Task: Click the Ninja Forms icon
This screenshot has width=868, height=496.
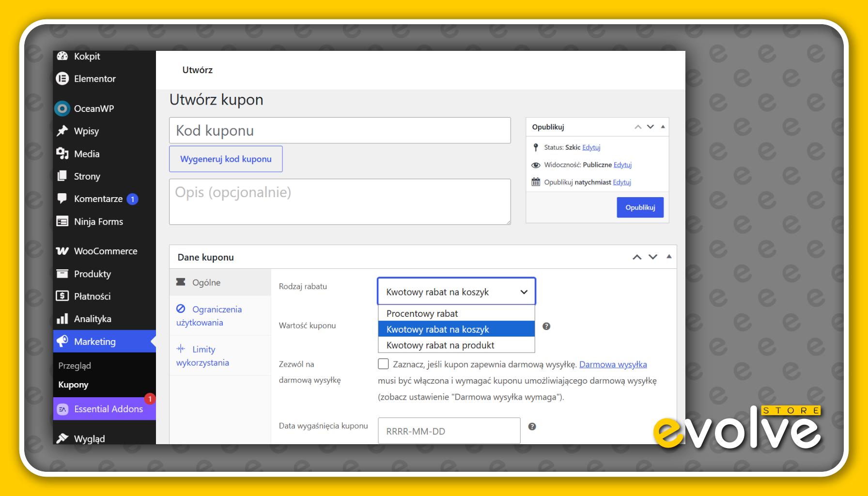Action: pos(62,221)
